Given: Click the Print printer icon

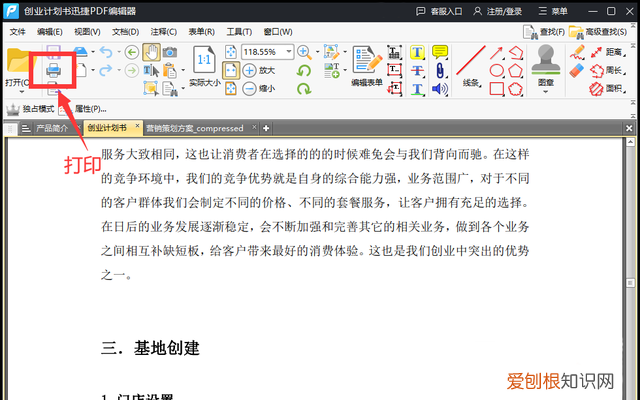Looking at the screenshot, I should tap(53, 70).
